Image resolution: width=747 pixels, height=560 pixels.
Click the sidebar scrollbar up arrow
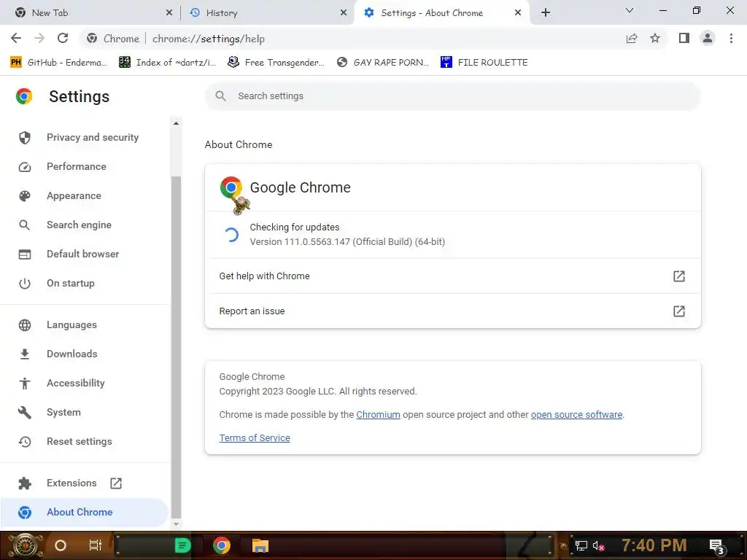[x=177, y=123]
